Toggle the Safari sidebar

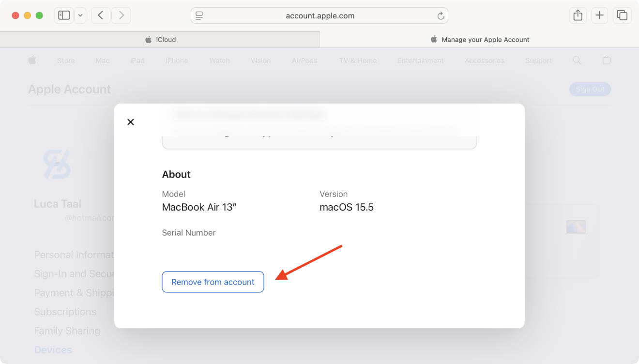(63, 15)
